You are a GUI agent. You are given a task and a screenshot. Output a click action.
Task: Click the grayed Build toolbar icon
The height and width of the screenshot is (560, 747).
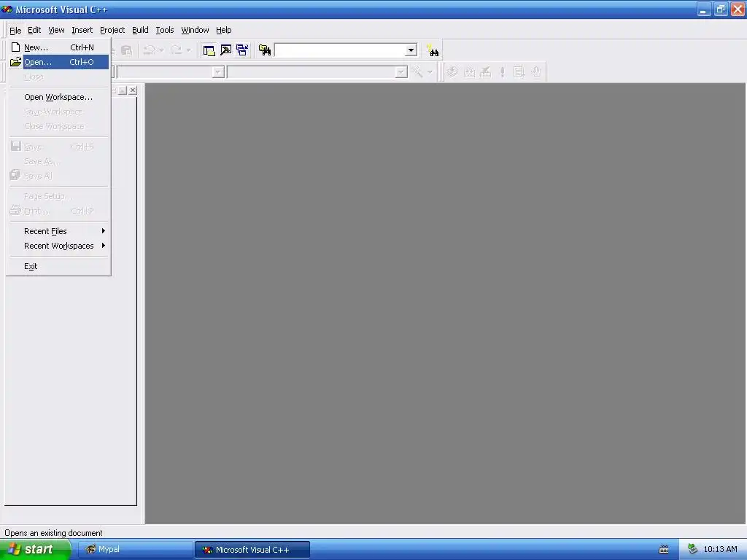tap(469, 72)
